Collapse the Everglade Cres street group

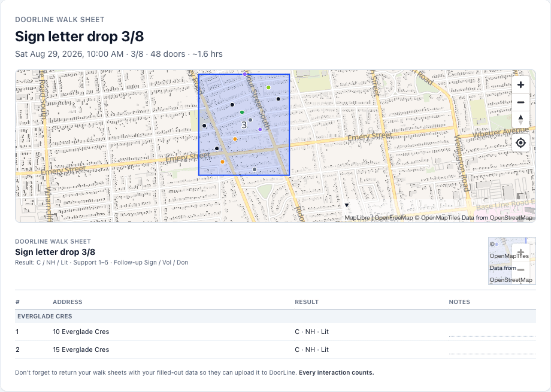point(275,316)
